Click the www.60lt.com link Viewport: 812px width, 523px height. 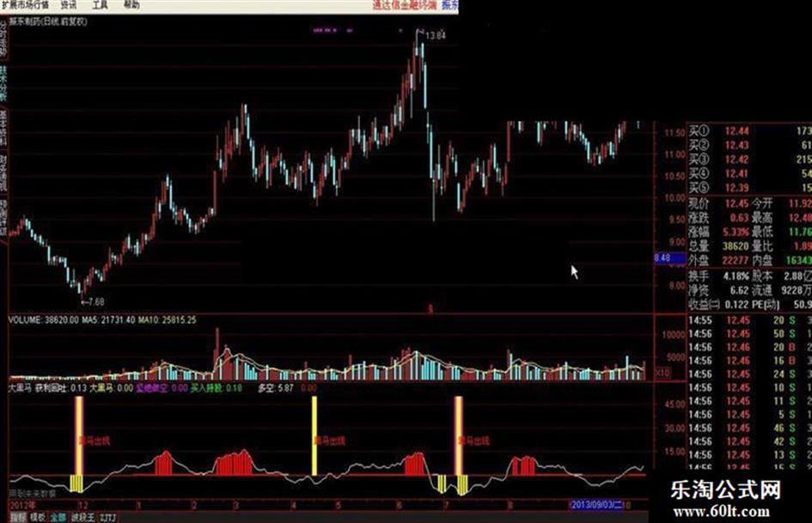click(721, 512)
